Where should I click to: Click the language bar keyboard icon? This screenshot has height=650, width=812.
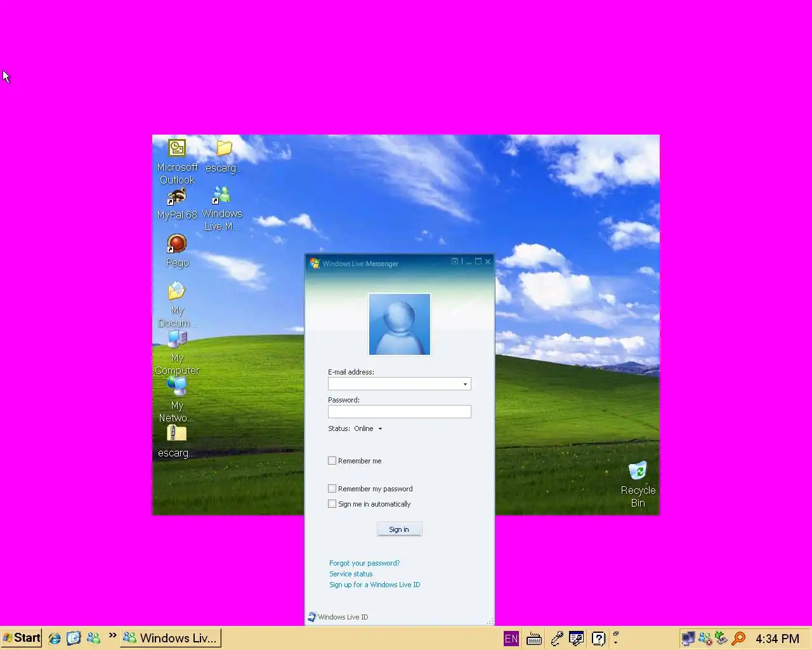click(x=534, y=639)
